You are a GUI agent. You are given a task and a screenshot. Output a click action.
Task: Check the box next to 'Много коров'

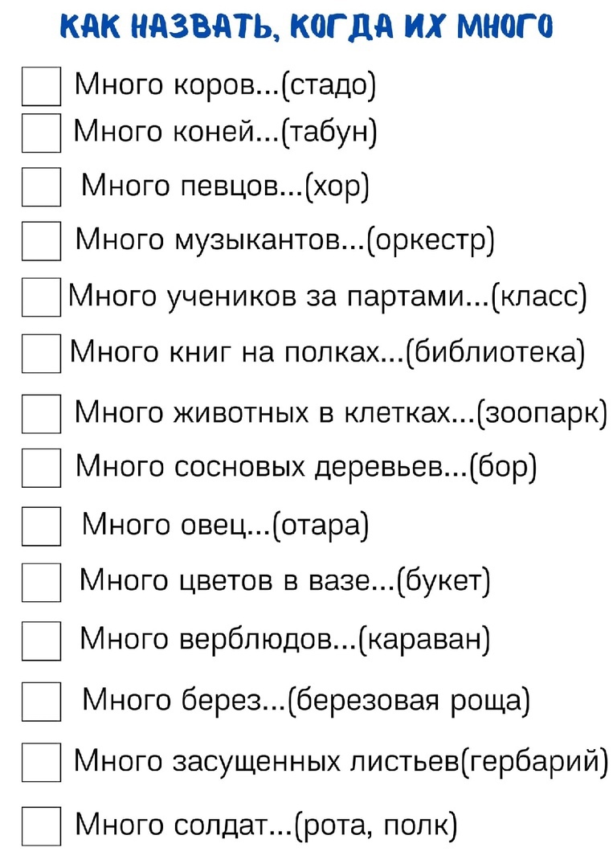(42, 86)
